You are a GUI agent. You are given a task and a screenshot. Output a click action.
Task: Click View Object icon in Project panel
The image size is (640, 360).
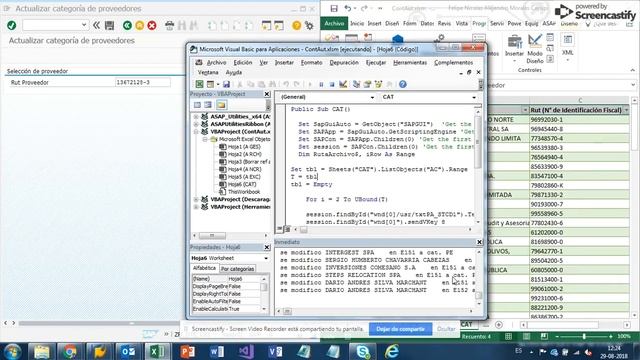[208, 105]
